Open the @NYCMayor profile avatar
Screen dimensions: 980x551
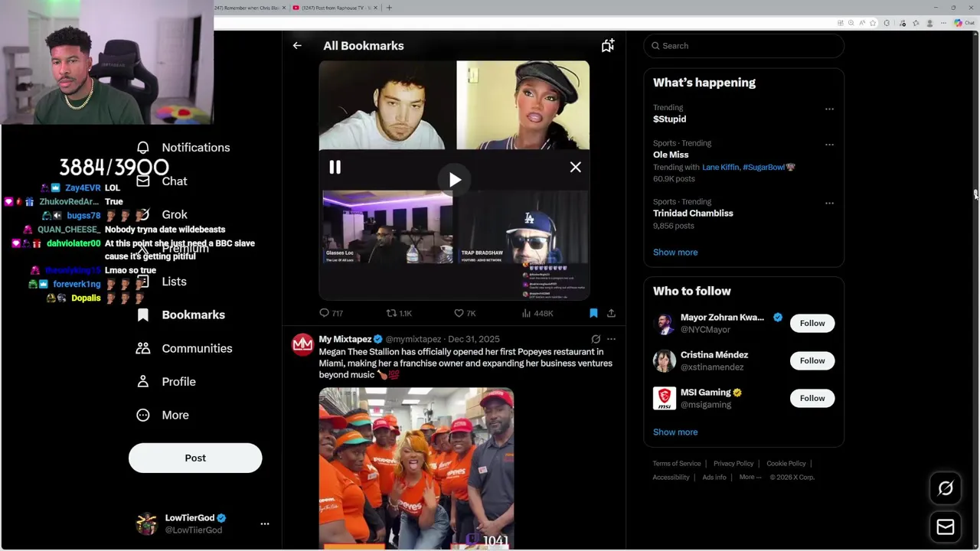point(665,323)
